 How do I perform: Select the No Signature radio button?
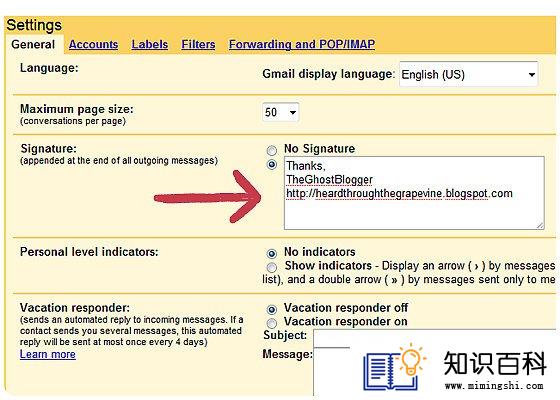click(272, 150)
